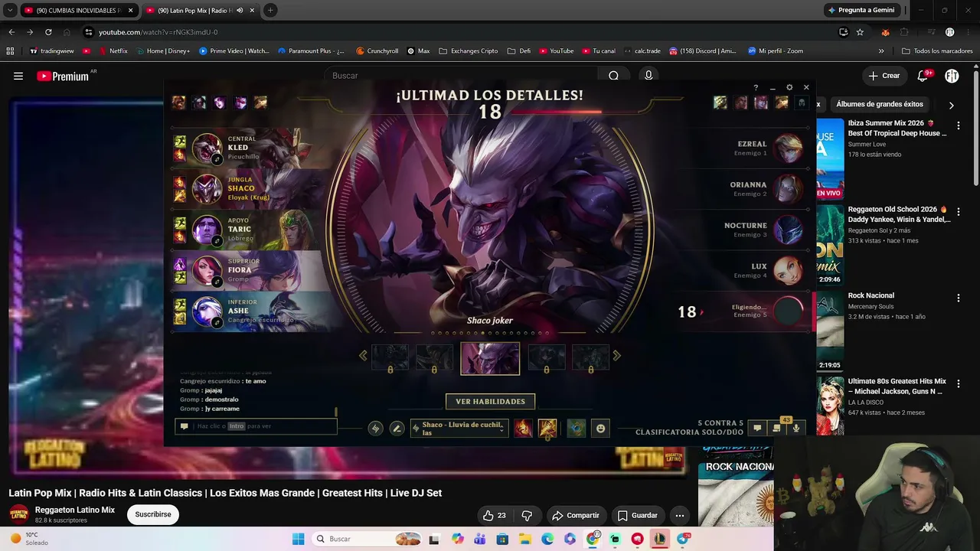The height and width of the screenshot is (551, 980).
Task: Open the League client chat bubble button
Action: click(757, 429)
